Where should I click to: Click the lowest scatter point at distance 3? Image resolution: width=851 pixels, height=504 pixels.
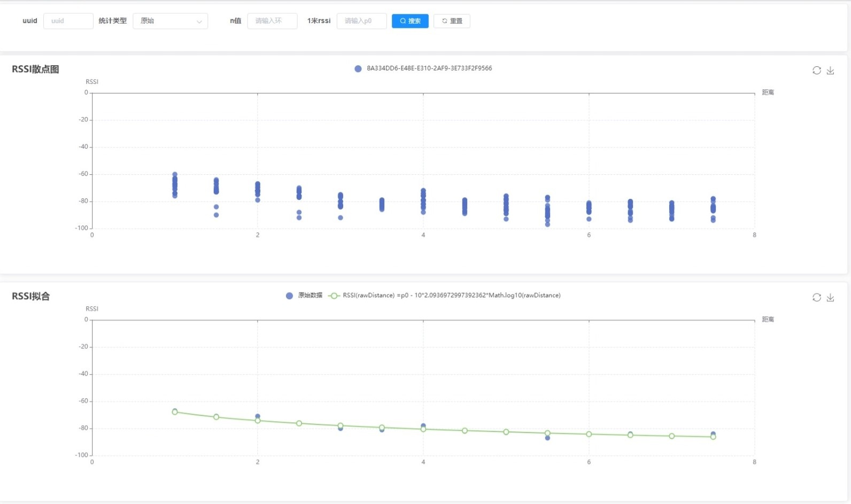pyautogui.click(x=341, y=218)
